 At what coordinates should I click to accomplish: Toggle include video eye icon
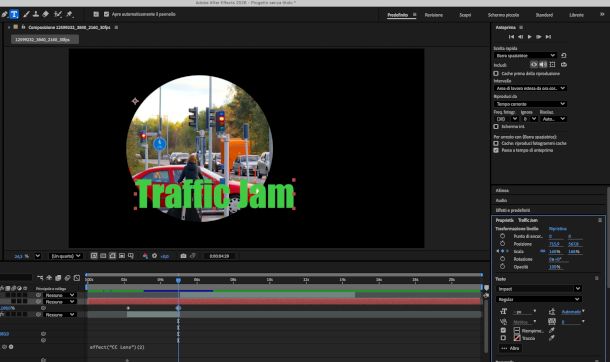534,65
